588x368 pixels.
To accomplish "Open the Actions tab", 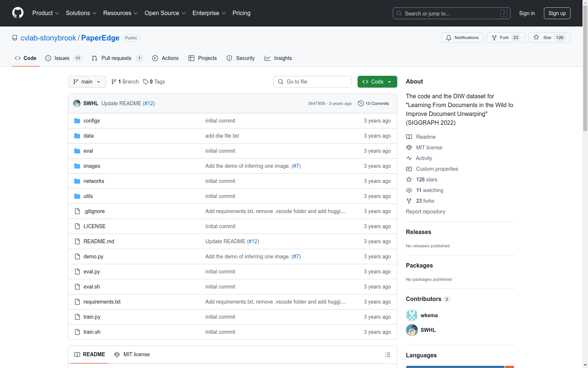I will [x=165, y=58].
